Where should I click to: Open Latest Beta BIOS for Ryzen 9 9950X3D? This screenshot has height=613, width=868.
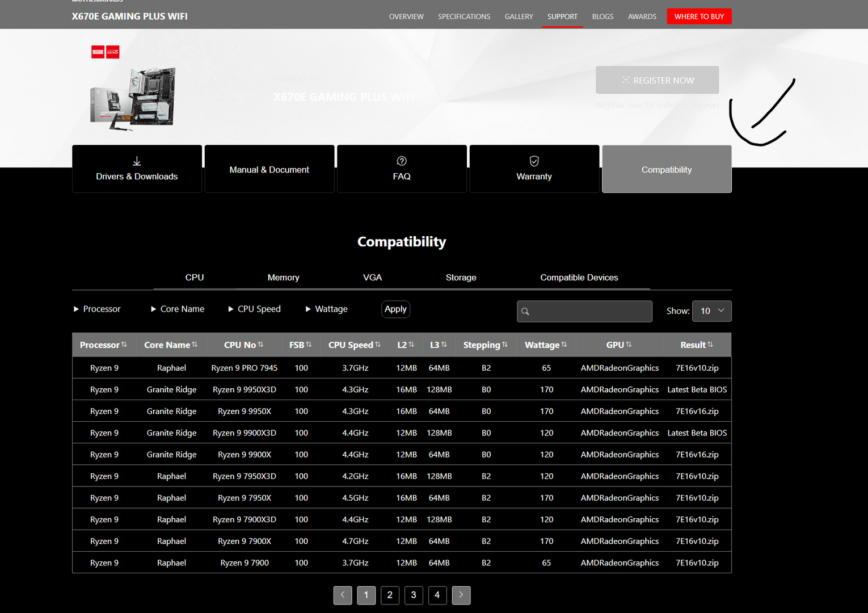tap(697, 389)
